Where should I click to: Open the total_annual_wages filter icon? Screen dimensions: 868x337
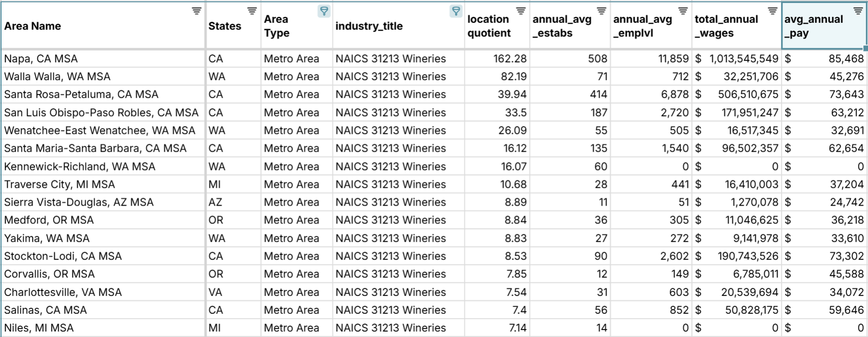point(773,11)
